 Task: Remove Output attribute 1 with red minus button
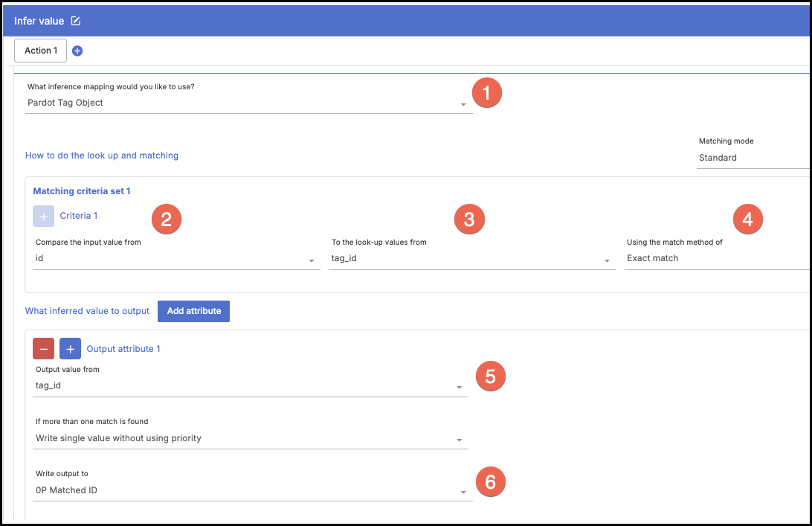(x=43, y=348)
